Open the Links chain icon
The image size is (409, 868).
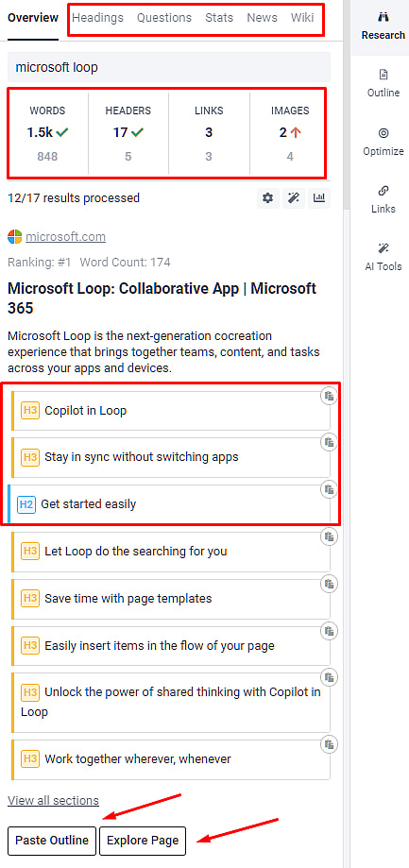pos(383,191)
